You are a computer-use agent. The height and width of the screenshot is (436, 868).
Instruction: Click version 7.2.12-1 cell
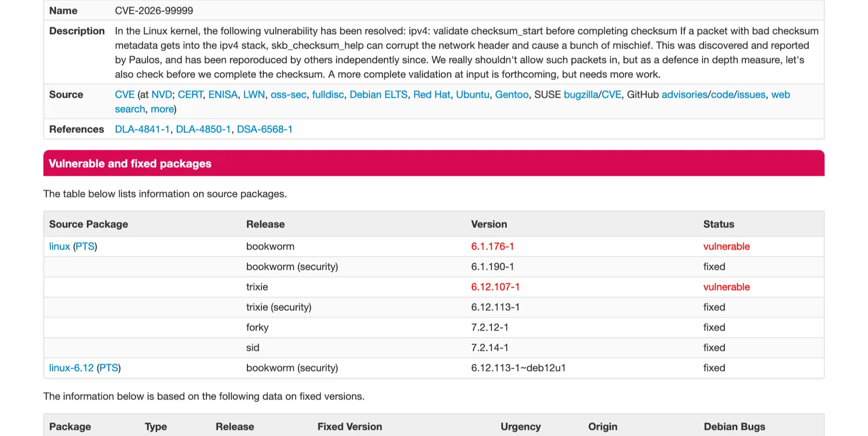tap(490, 327)
